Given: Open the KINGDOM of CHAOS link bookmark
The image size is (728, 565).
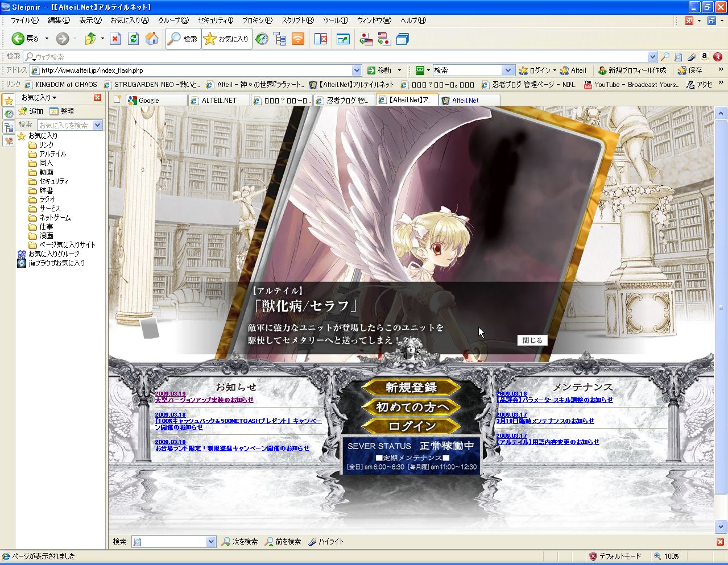Looking at the screenshot, I should coord(62,84).
